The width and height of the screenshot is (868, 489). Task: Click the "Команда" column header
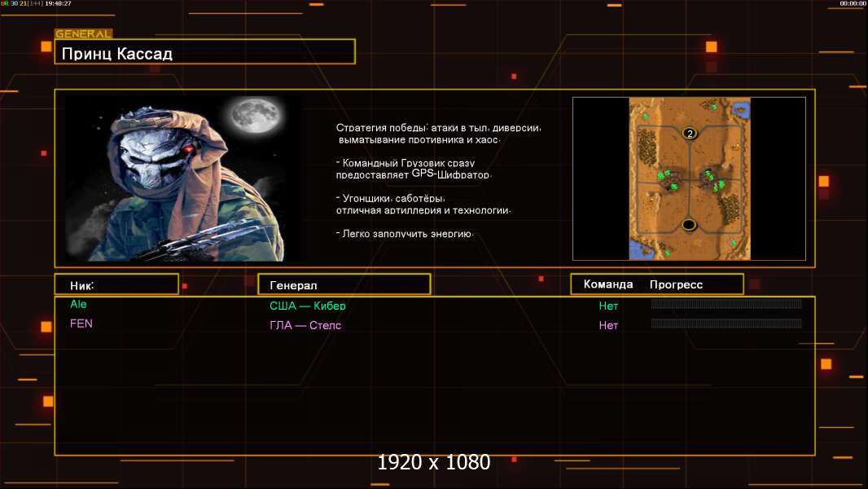point(607,284)
